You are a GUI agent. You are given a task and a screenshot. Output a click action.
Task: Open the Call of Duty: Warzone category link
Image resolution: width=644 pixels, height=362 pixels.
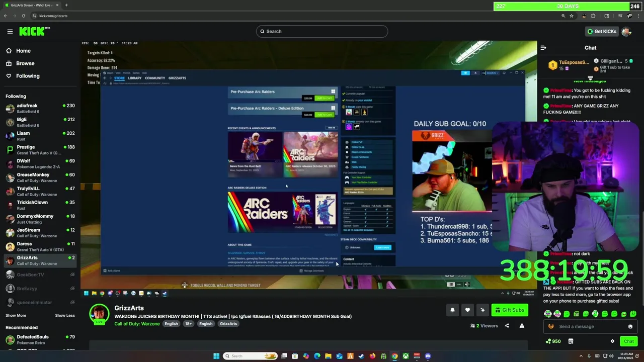pyautogui.click(x=137, y=324)
